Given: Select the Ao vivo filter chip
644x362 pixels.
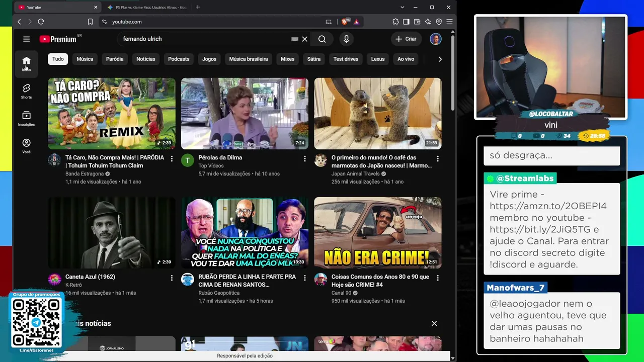Looking at the screenshot, I should [x=406, y=59].
